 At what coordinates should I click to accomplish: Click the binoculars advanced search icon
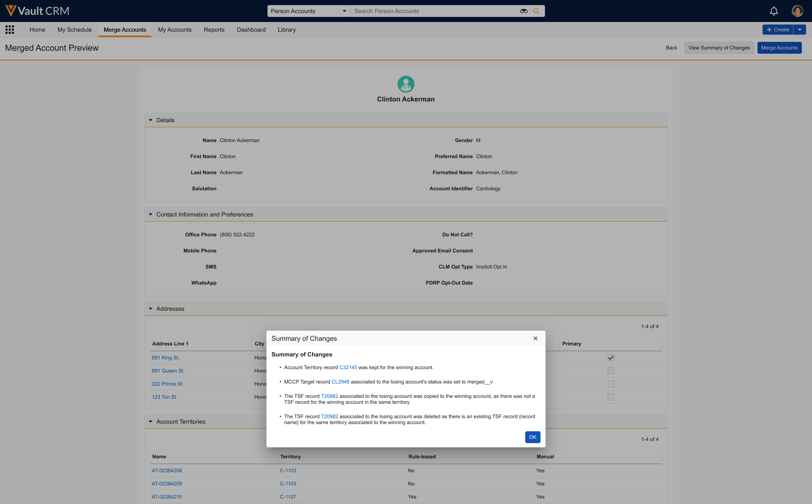click(x=524, y=11)
